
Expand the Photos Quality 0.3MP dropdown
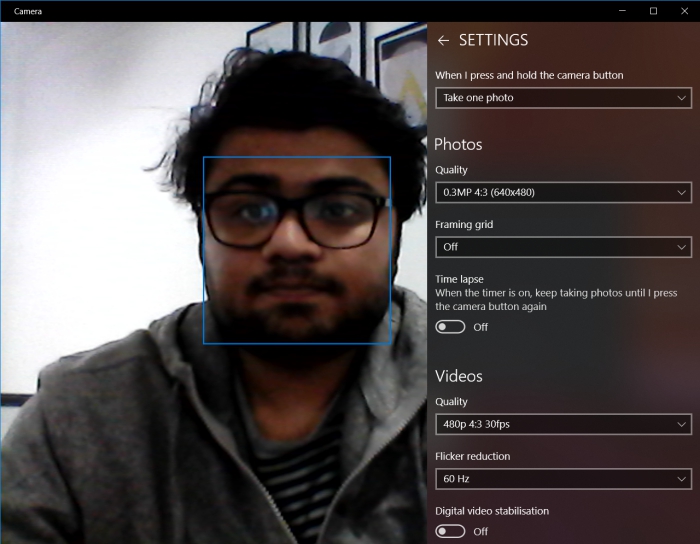pyautogui.click(x=563, y=192)
